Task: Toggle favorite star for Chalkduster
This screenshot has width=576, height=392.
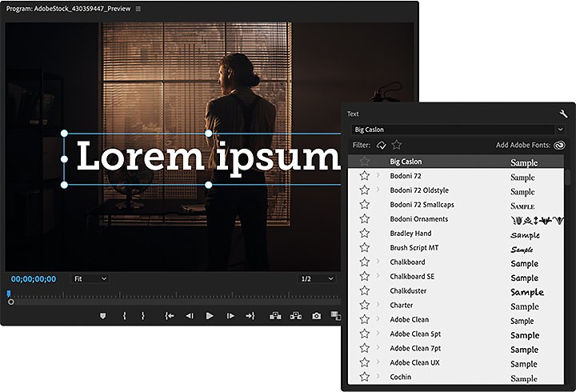Action: click(365, 290)
